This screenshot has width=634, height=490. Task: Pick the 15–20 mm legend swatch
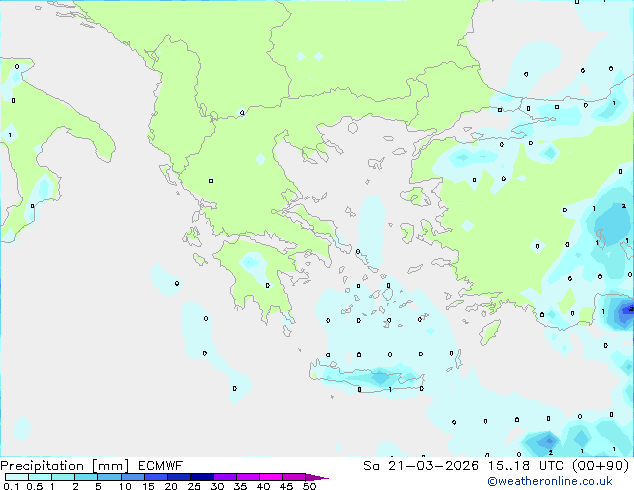click(155, 477)
